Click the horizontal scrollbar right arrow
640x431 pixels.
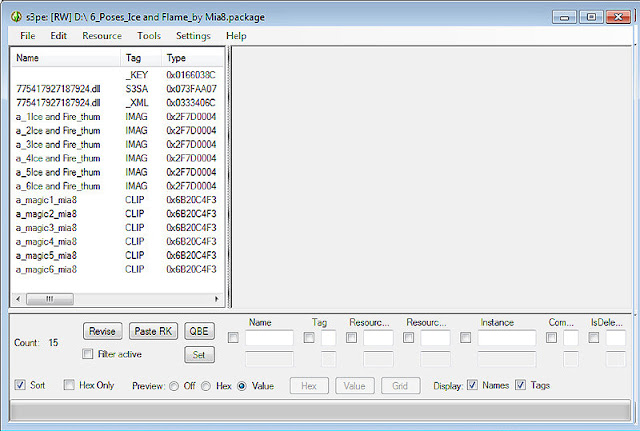pos(216,299)
